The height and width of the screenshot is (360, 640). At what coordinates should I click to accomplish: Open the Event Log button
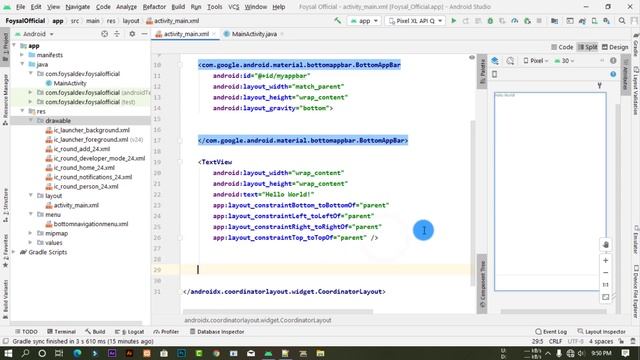(x=551, y=331)
